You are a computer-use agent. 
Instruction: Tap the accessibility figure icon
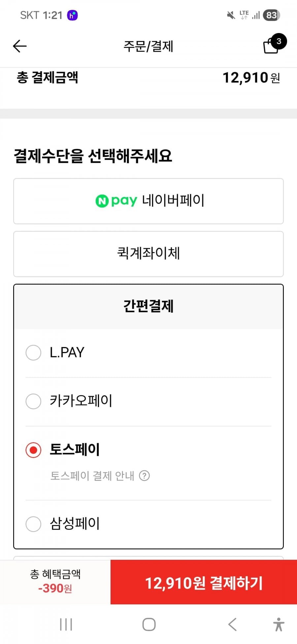279,624
